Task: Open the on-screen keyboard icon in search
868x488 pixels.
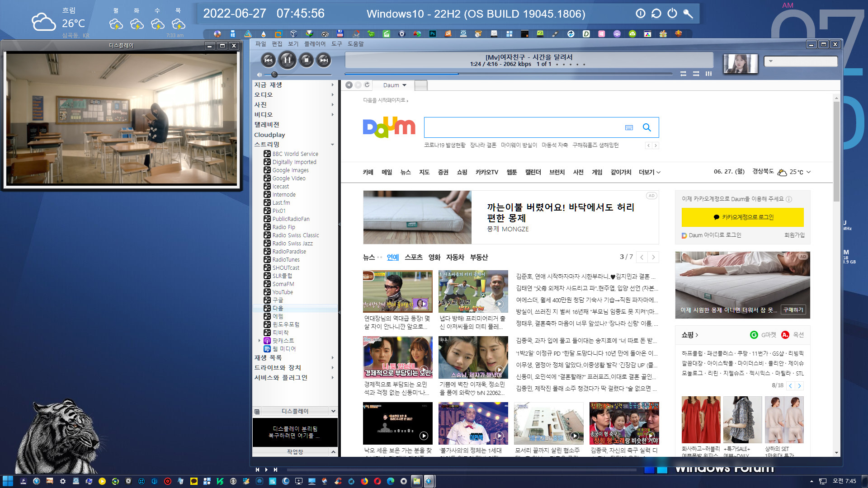Action: coord(629,127)
